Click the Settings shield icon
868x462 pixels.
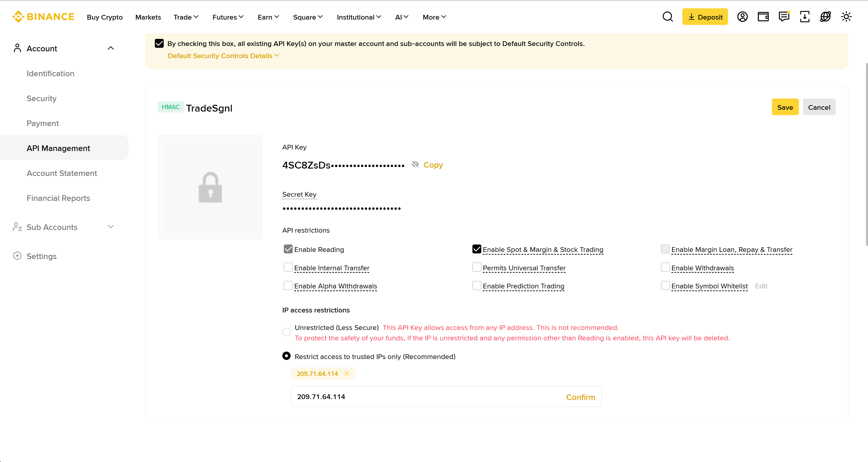point(17,255)
